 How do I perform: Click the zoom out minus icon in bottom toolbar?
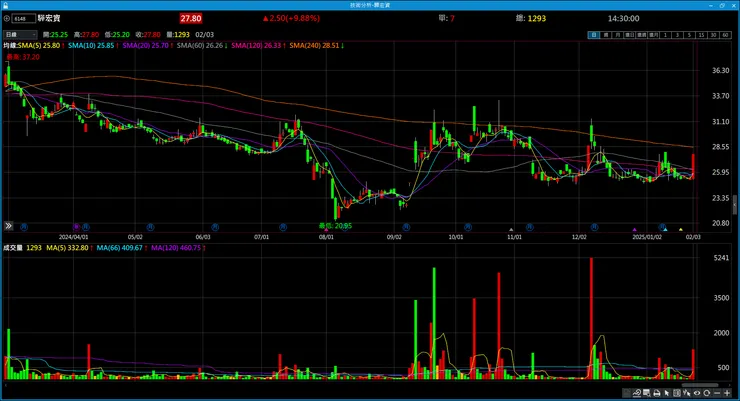[x=717, y=393]
